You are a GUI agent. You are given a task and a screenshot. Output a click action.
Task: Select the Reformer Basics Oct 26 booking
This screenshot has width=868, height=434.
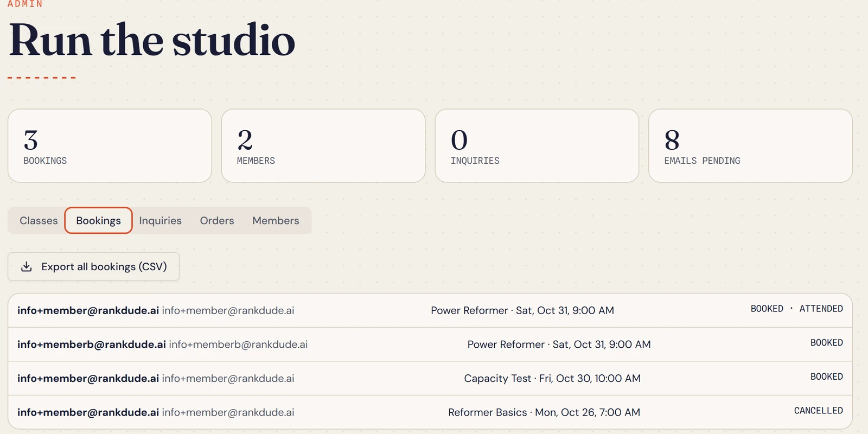pyautogui.click(x=430, y=412)
